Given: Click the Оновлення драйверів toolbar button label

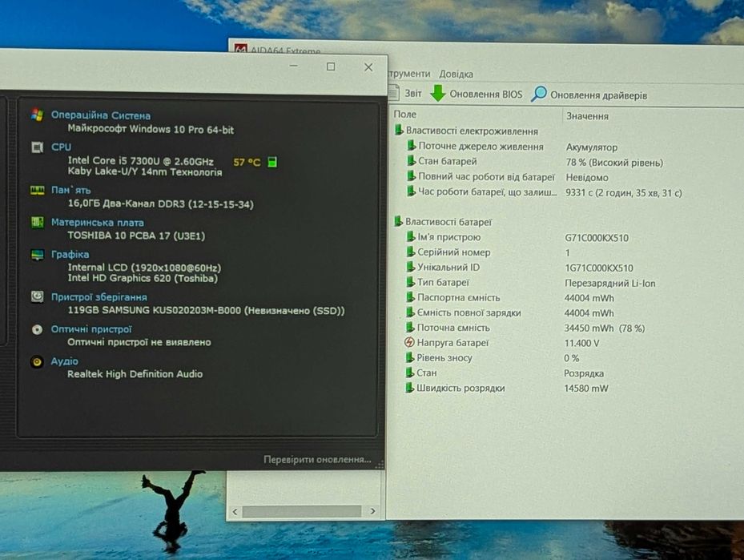Looking at the screenshot, I should pyautogui.click(x=598, y=95).
